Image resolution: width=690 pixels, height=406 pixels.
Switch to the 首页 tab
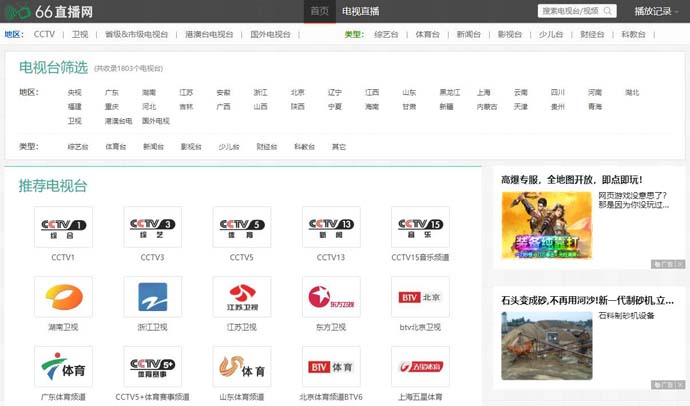319,11
